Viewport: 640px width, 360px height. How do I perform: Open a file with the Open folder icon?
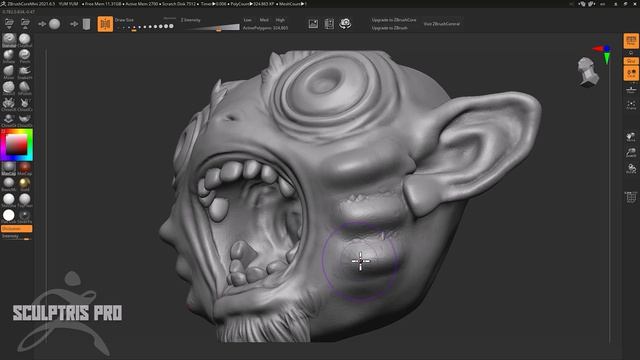point(9,24)
